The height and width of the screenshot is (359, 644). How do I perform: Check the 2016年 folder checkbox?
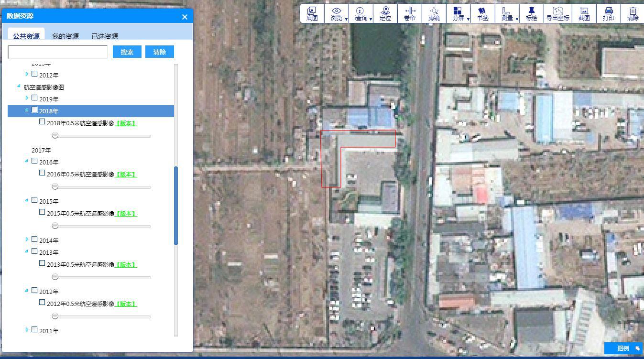[x=34, y=161]
